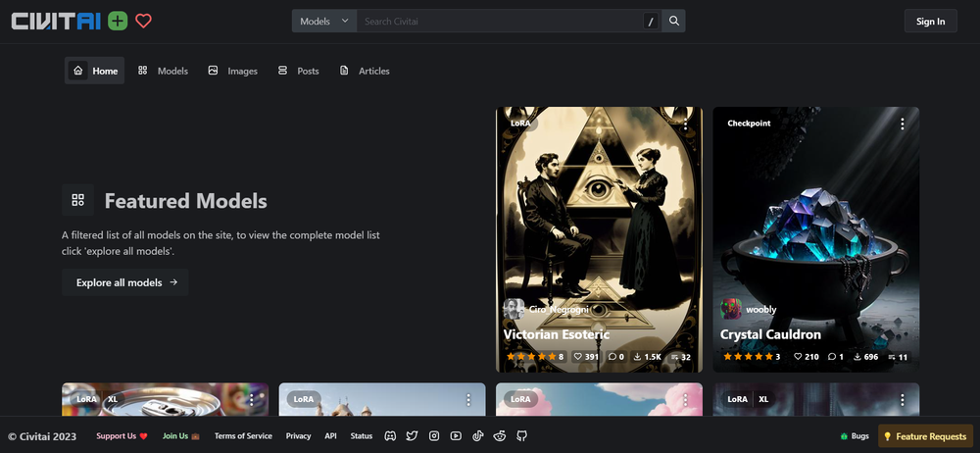This screenshot has height=453, width=980.
Task: Switch to the Images tab
Action: [232, 71]
